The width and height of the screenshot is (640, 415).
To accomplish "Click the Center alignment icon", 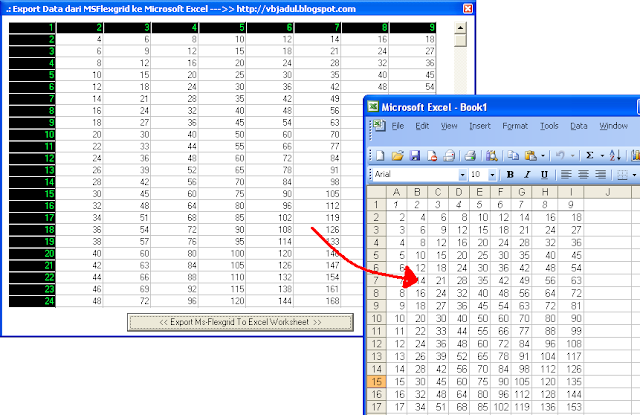I will click(x=583, y=175).
